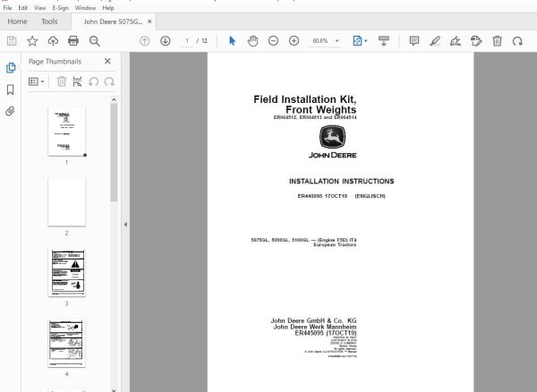Viewport: 537px width, 392px height.
Task: Click the thumbnails panel scrollbar
Action: [x=114, y=152]
